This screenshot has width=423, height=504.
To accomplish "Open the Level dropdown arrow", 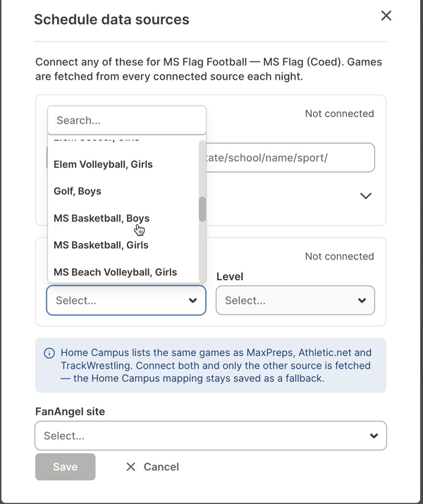I will click(x=362, y=300).
